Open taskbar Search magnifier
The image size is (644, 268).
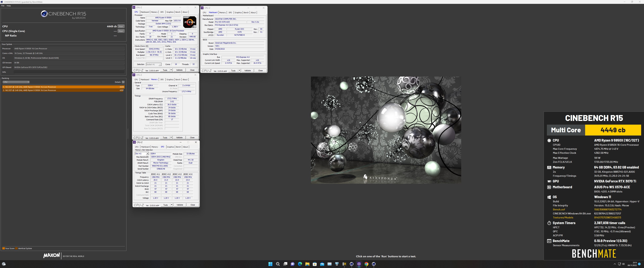pyautogui.click(x=278, y=264)
